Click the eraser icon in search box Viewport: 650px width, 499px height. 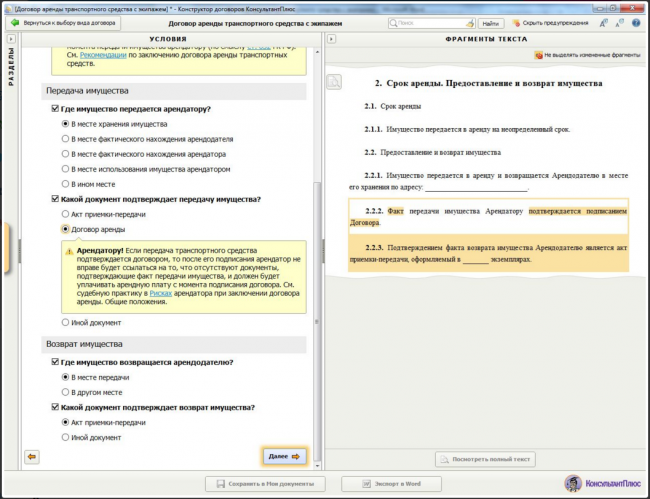click(x=470, y=24)
